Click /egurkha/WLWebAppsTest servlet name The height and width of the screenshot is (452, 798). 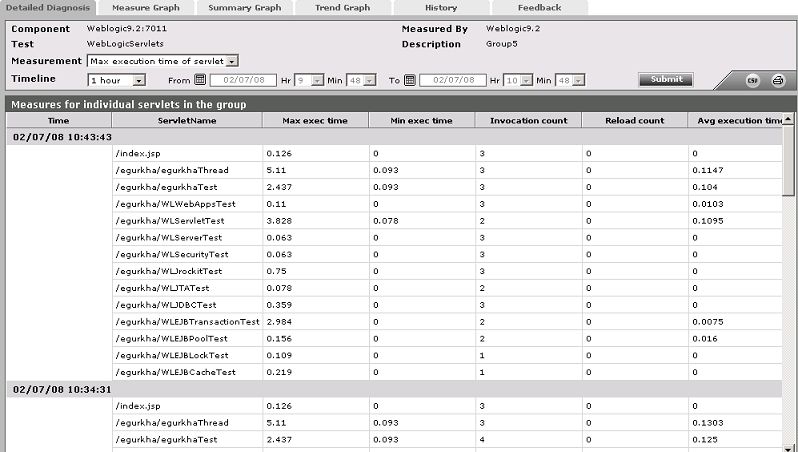[176, 204]
